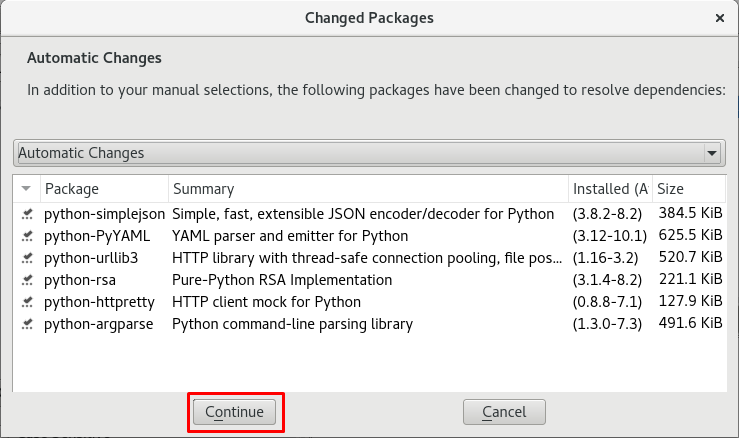Screen dimensions: 739x438
Task: Close the Changed Packages dialog
Action: tap(720, 18)
